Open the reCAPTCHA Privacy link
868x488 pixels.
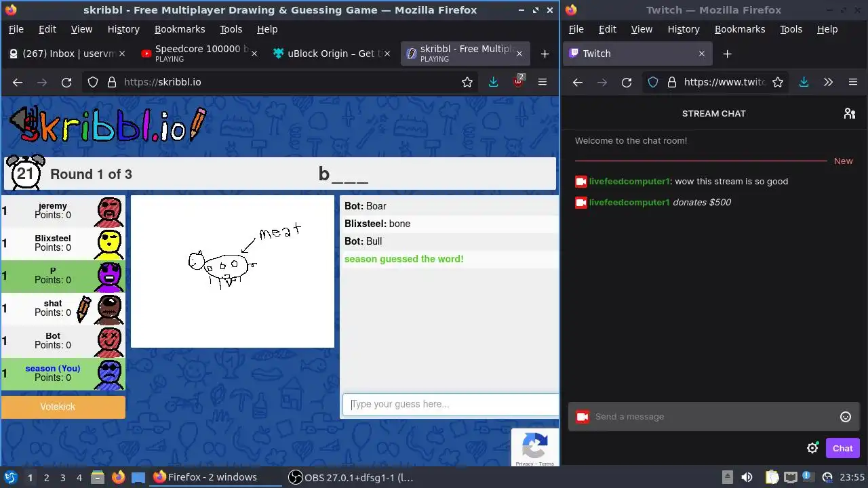click(x=524, y=464)
